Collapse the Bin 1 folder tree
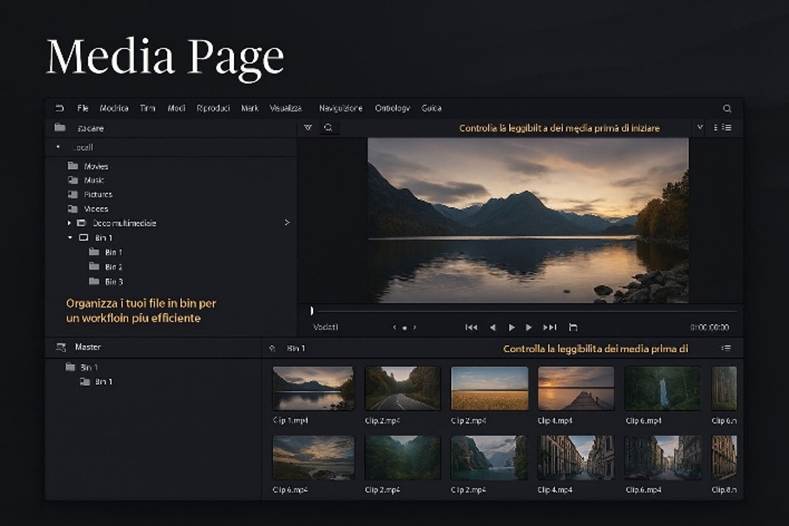 pyautogui.click(x=70, y=238)
